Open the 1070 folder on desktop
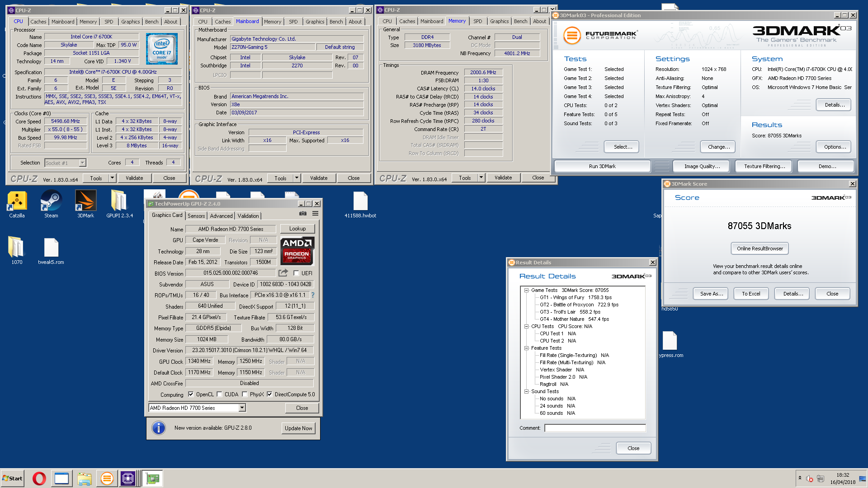The width and height of the screenshot is (868, 488). click(x=17, y=251)
